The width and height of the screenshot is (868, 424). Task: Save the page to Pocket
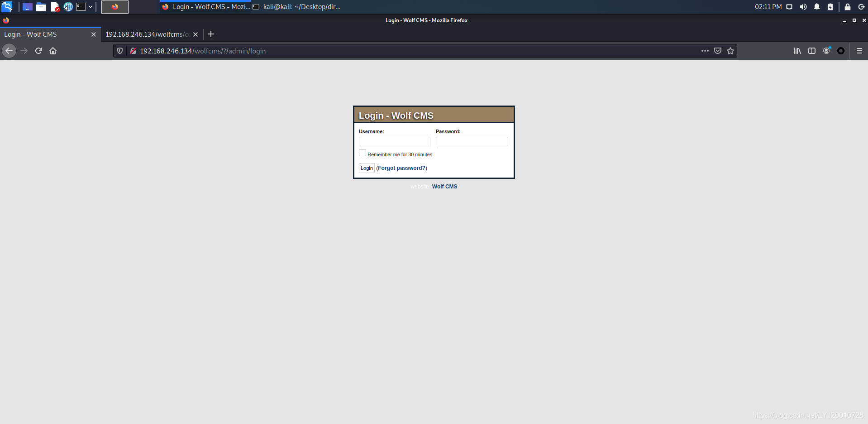(x=718, y=51)
